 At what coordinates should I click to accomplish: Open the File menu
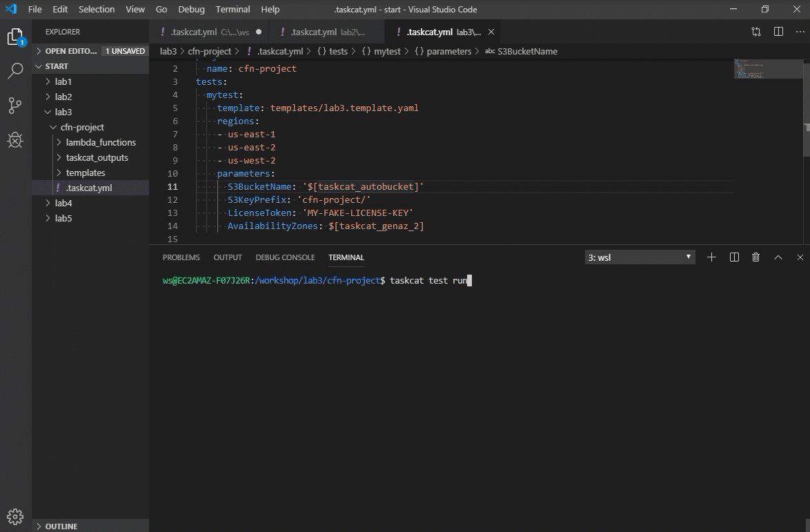click(x=35, y=9)
